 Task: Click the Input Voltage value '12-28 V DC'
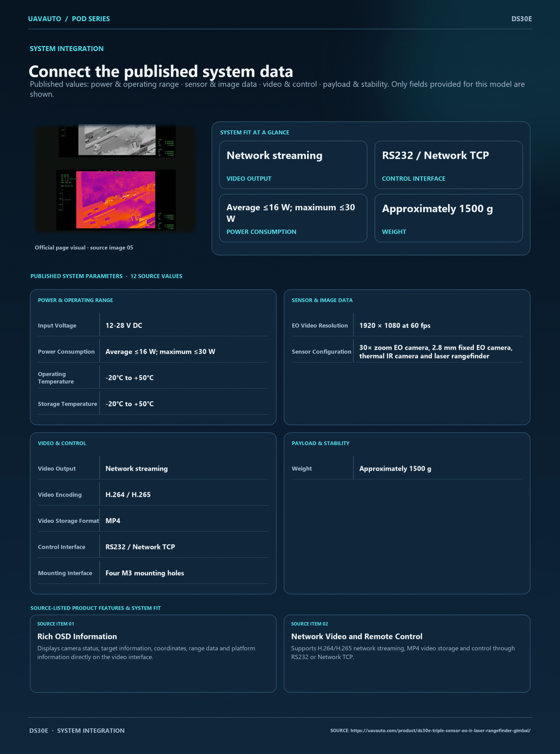pyautogui.click(x=124, y=325)
